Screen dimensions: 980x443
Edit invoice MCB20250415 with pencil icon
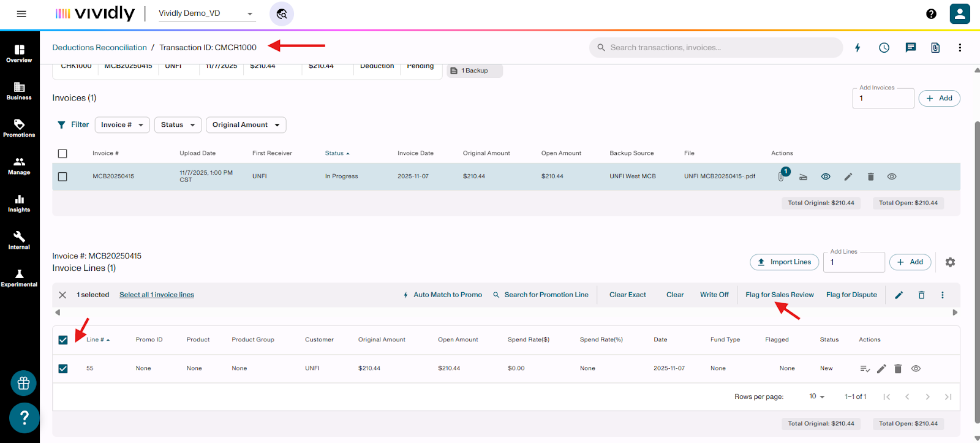pos(848,176)
